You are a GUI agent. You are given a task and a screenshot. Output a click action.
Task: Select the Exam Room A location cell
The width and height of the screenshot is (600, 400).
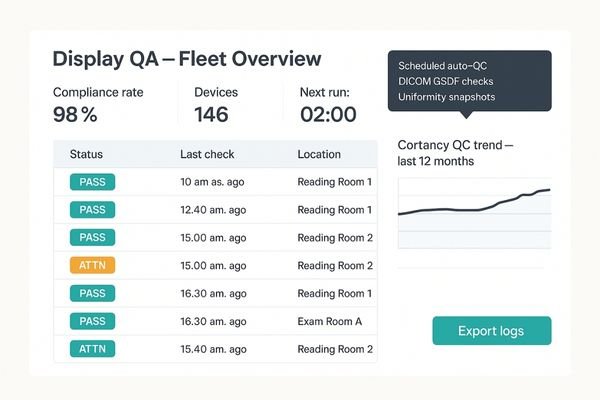click(330, 321)
